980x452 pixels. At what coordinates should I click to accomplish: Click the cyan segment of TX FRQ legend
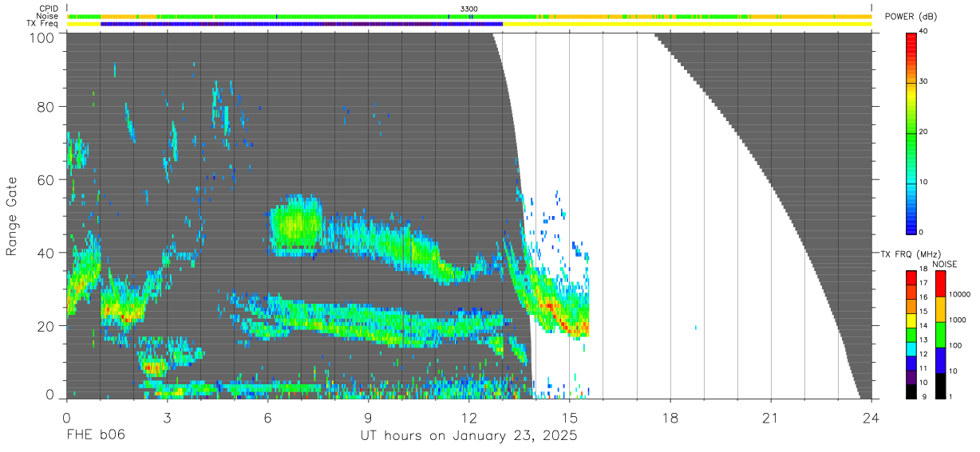coord(911,348)
